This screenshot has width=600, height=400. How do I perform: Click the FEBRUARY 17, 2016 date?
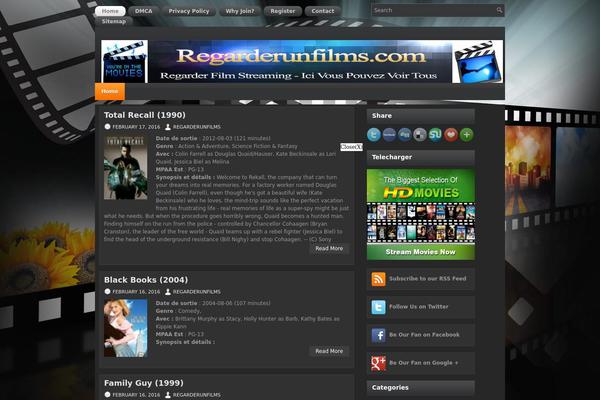pos(136,127)
